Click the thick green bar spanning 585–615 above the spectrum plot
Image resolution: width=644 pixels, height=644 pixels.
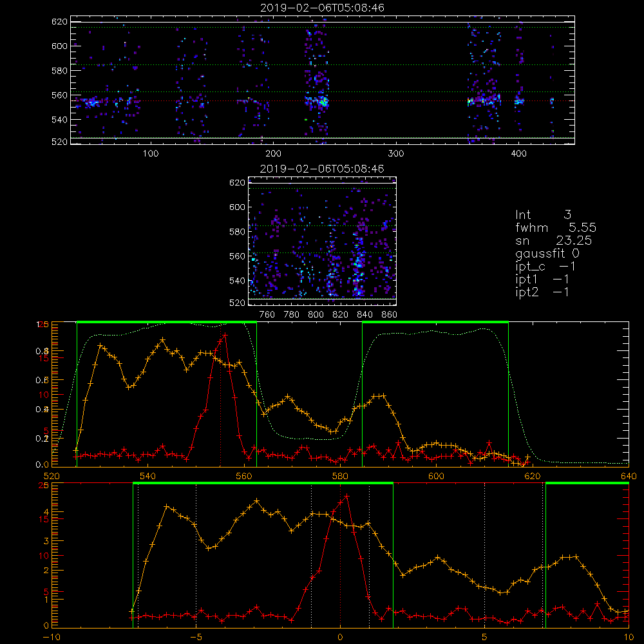coord(435,322)
